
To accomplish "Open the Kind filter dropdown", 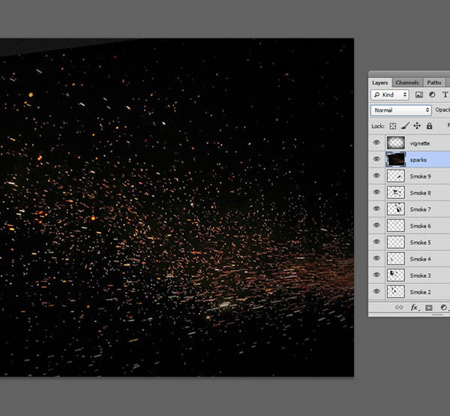I will (390, 95).
